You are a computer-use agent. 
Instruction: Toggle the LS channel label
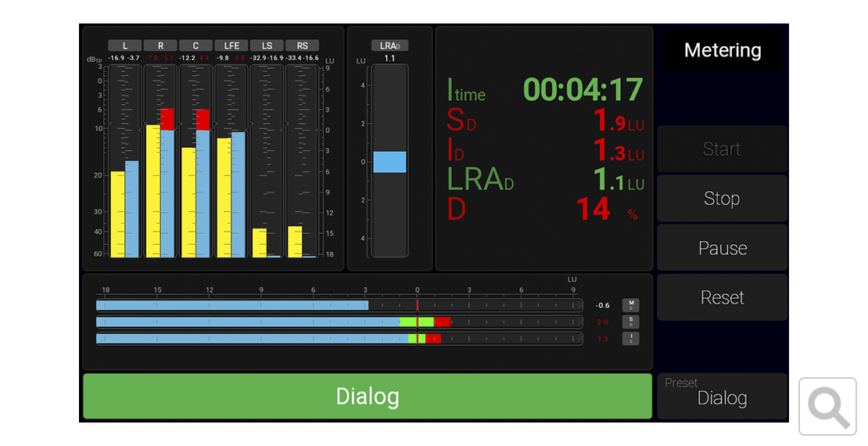[x=267, y=45]
